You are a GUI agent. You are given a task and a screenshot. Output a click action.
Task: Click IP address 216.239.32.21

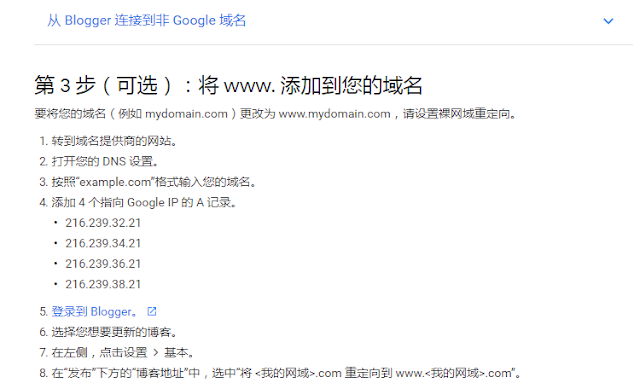103,223
